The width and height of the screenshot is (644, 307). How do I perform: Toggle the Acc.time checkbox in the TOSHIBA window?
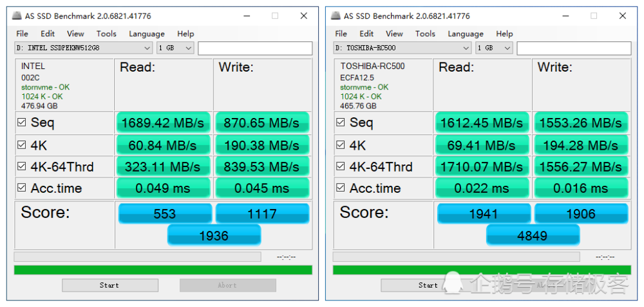[x=340, y=188]
